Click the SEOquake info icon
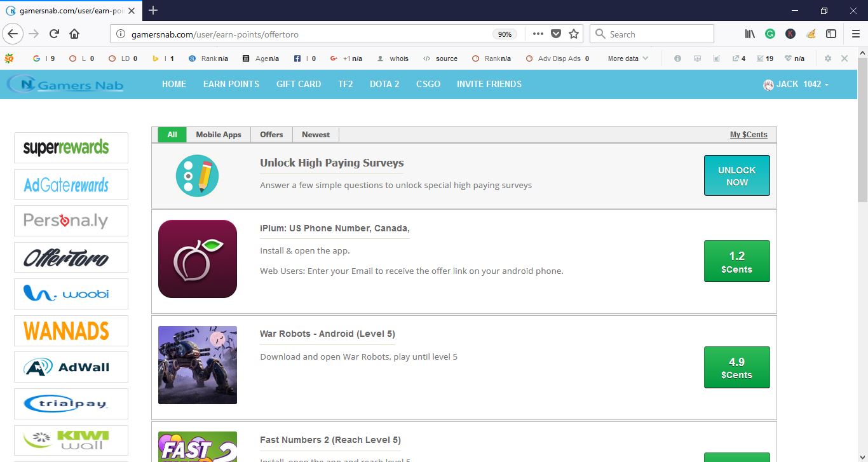868x462 pixels. click(677, 58)
